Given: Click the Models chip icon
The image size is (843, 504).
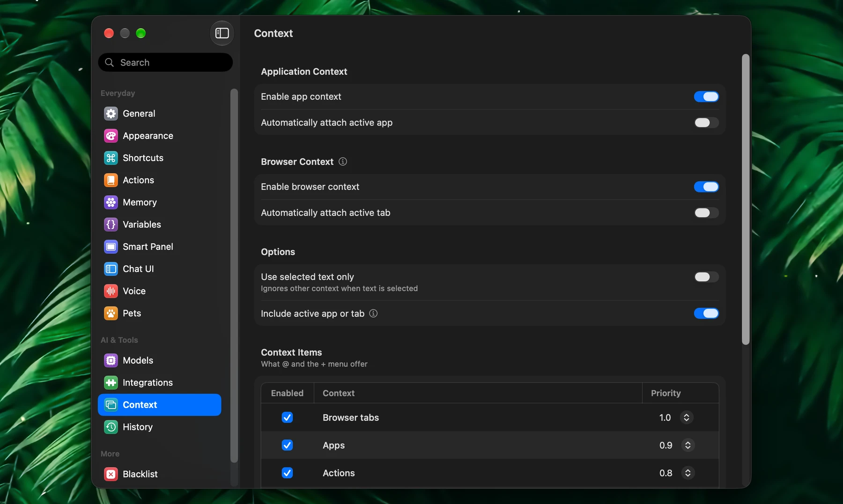Looking at the screenshot, I should [x=111, y=360].
